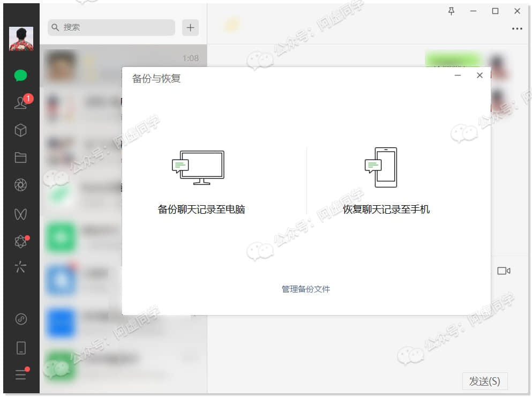Open the hamburger settings menu at the bottom of the sidebar
The height and width of the screenshot is (397, 532).
point(21,373)
